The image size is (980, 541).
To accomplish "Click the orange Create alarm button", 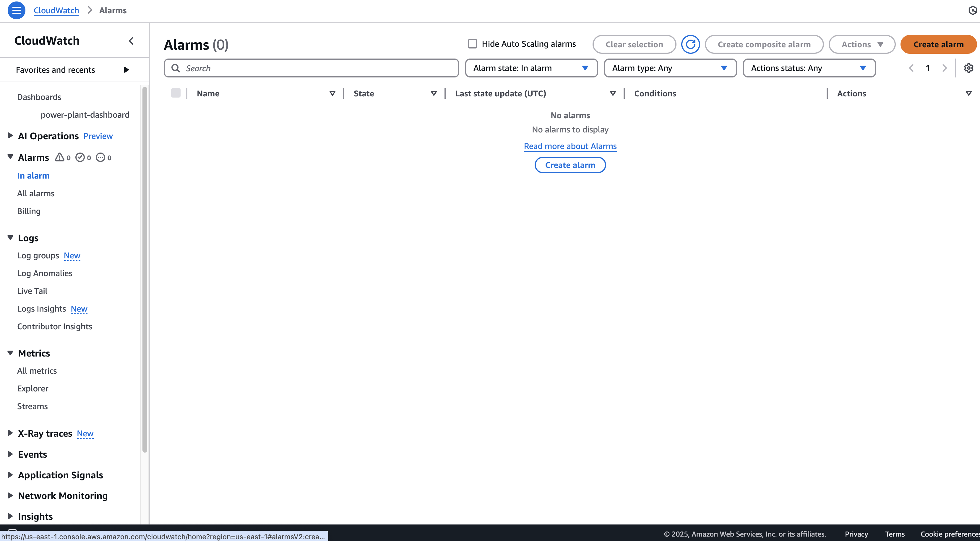I will click(939, 45).
